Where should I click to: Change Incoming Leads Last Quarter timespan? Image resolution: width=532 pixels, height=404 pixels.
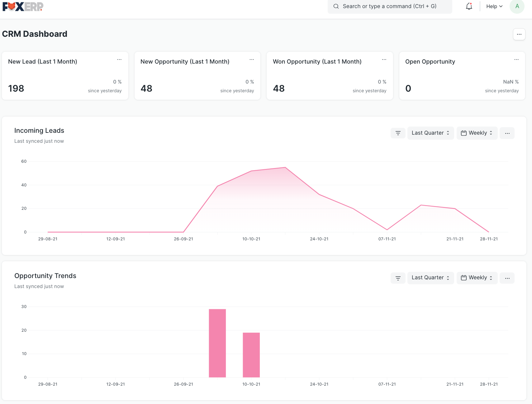[x=430, y=133]
